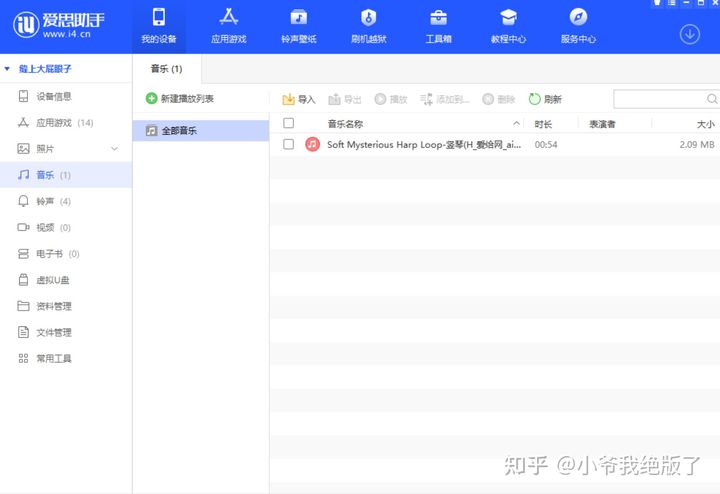Expand the 照片 chevron

(115, 149)
